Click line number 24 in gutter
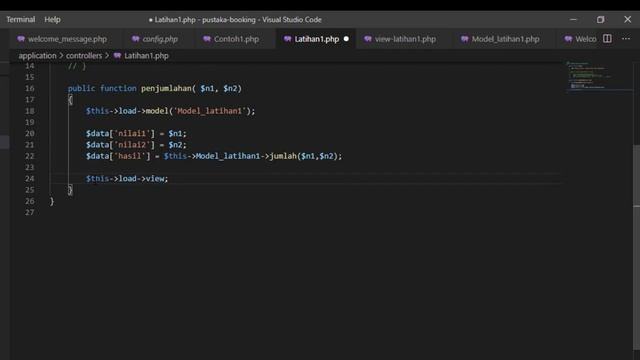The width and height of the screenshot is (640, 360). tap(30, 178)
